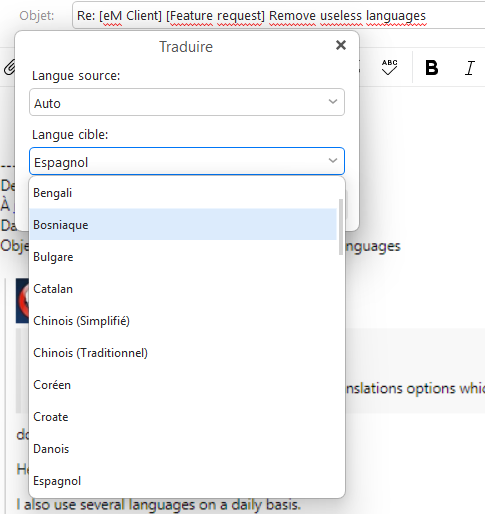Select Bengali from the language list
Screen dimensions: 485x514
click(183, 193)
